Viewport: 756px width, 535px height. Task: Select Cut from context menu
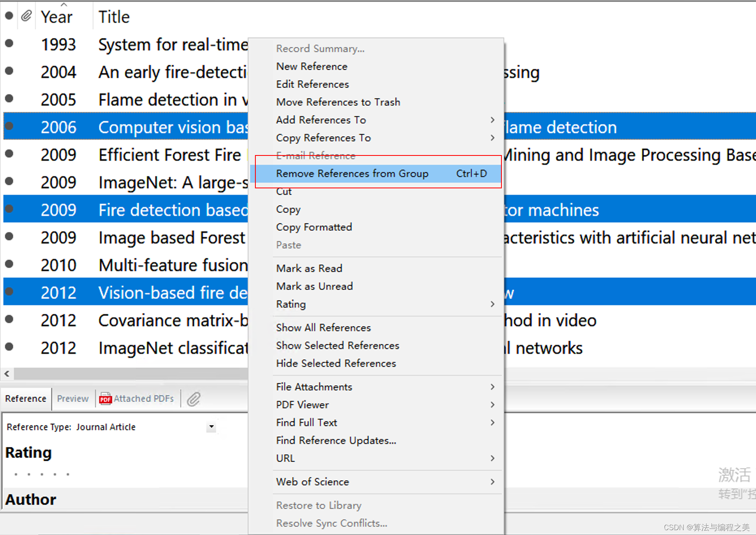point(376,191)
